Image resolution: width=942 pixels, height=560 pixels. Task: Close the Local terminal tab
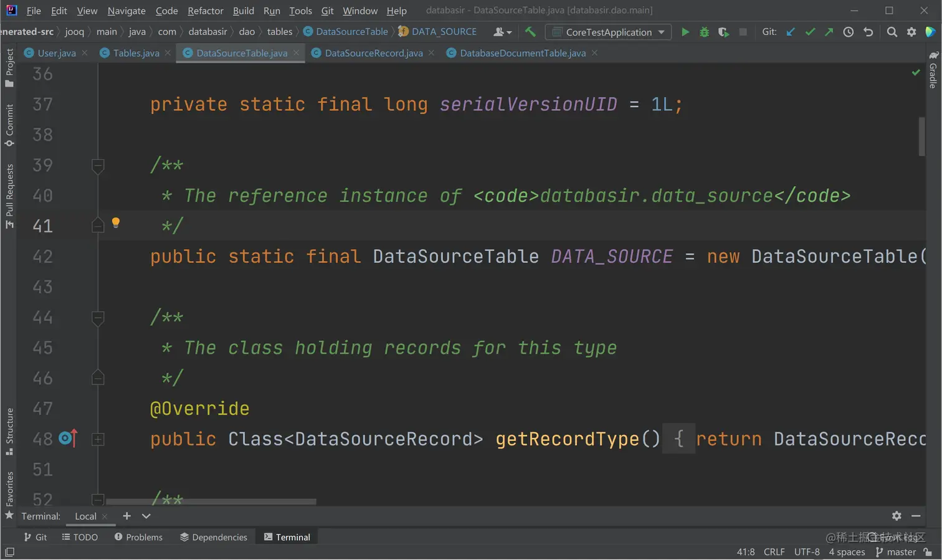coord(105,516)
